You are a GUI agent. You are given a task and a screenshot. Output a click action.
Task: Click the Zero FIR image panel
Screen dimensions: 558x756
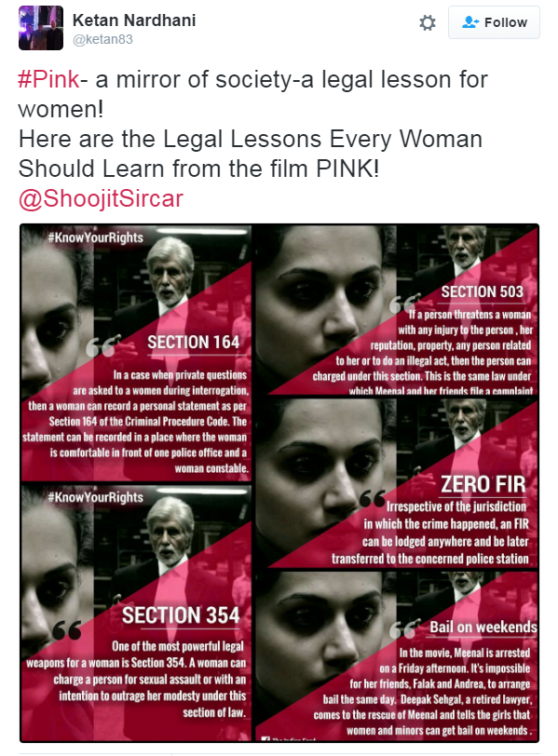coord(397,483)
